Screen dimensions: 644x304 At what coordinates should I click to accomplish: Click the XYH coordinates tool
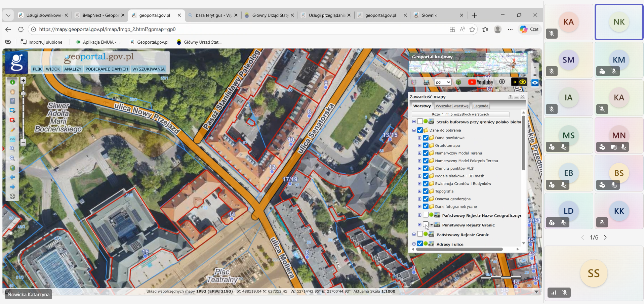pos(12,139)
